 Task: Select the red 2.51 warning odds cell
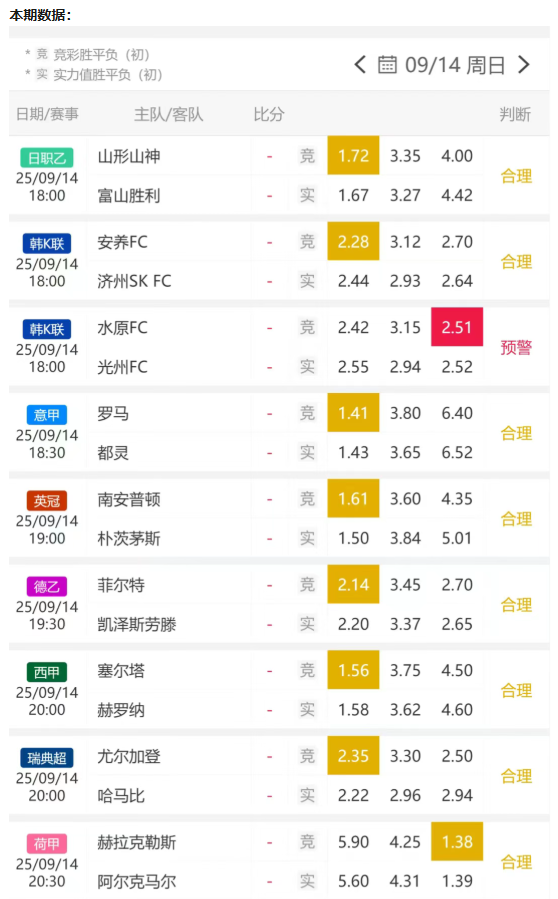456,327
